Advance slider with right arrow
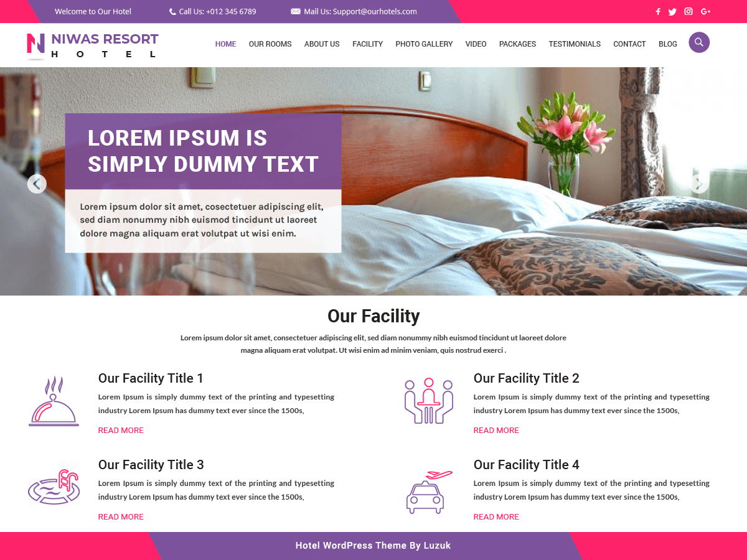This screenshot has height=560, width=747. coord(699,184)
